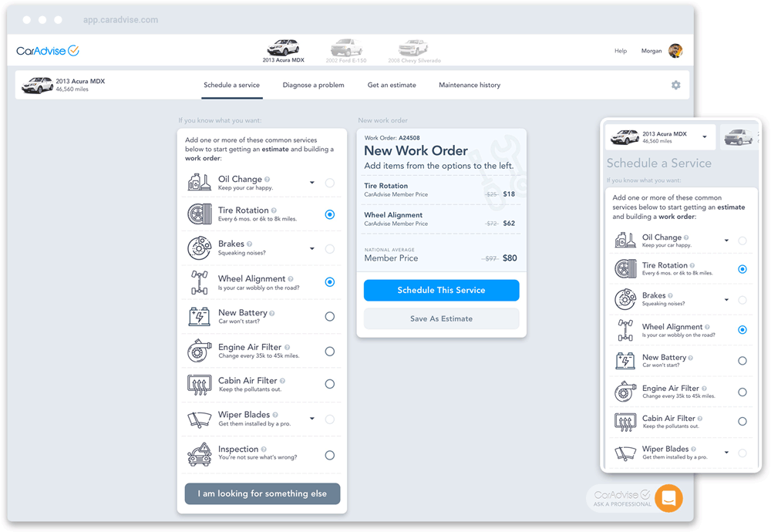Image resolution: width=771 pixels, height=532 pixels.
Task: Expand Wiper Blades options dropdown in main list
Action: [311, 419]
